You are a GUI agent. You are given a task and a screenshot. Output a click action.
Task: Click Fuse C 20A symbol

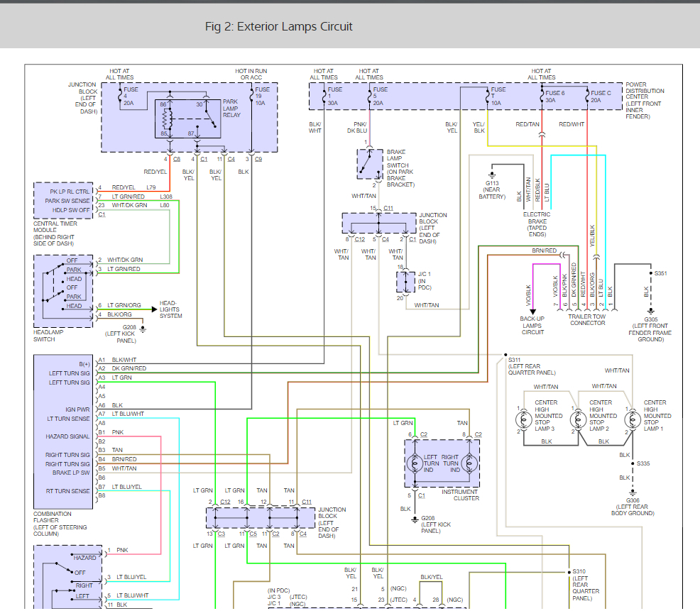point(588,96)
